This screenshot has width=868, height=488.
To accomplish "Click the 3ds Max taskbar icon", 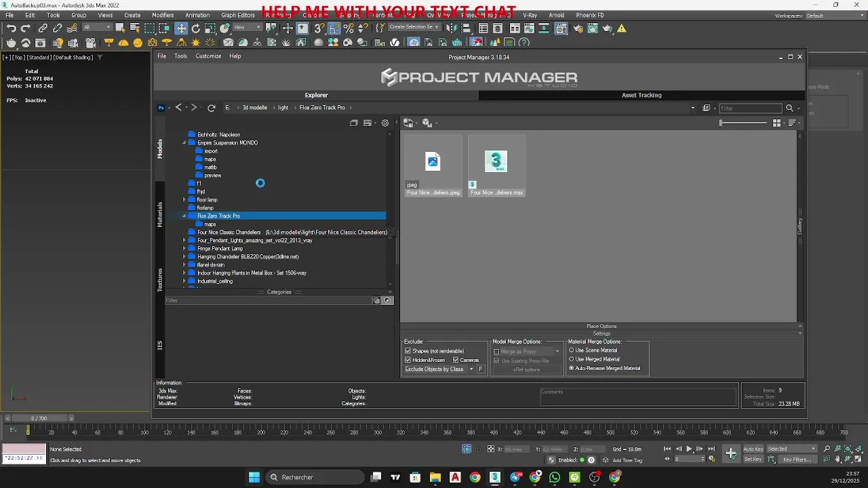I will [495, 477].
